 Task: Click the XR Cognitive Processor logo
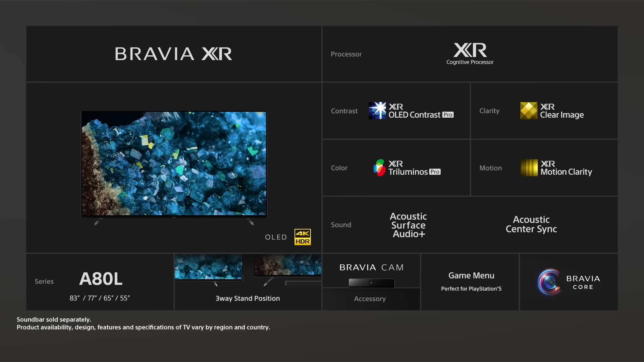tap(470, 54)
